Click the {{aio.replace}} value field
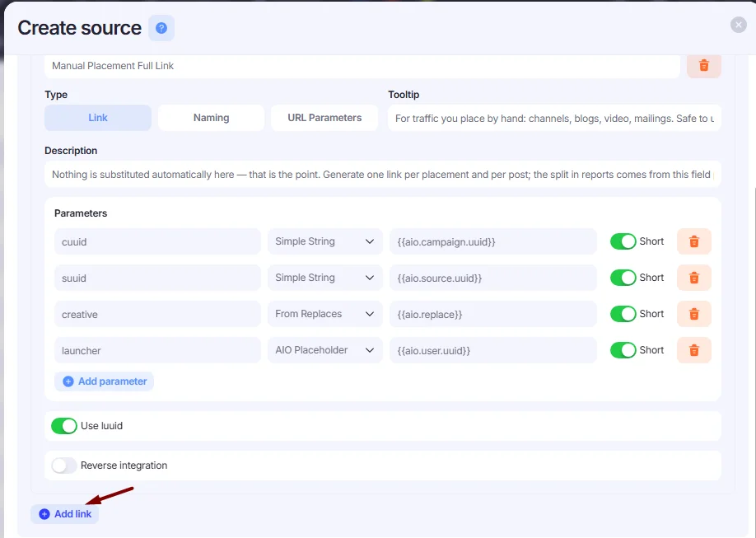 tap(493, 314)
